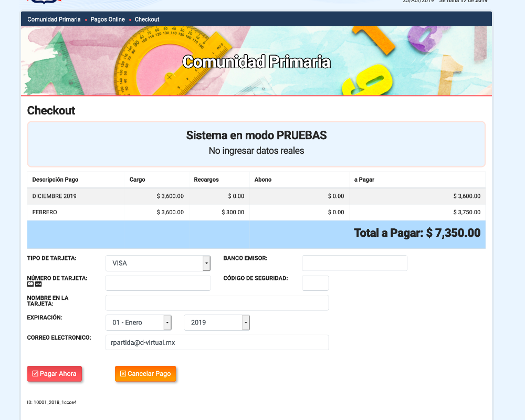Click the Abono column header
The width and height of the screenshot is (525, 420).
[x=263, y=180]
